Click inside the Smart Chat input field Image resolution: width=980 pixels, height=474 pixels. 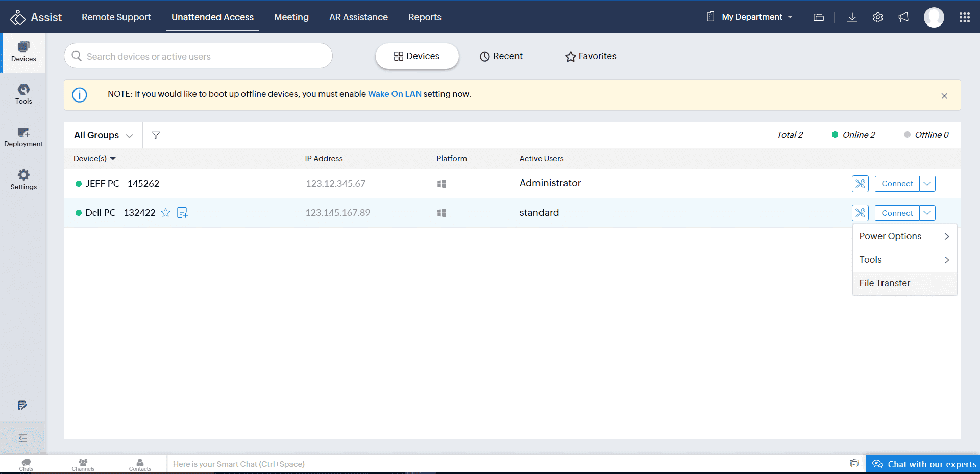tap(357, 464)
